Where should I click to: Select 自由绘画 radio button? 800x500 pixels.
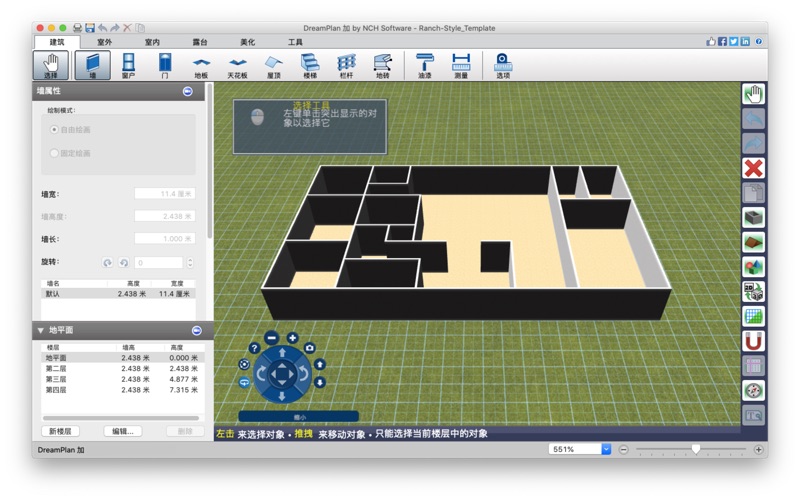point(54,130)
